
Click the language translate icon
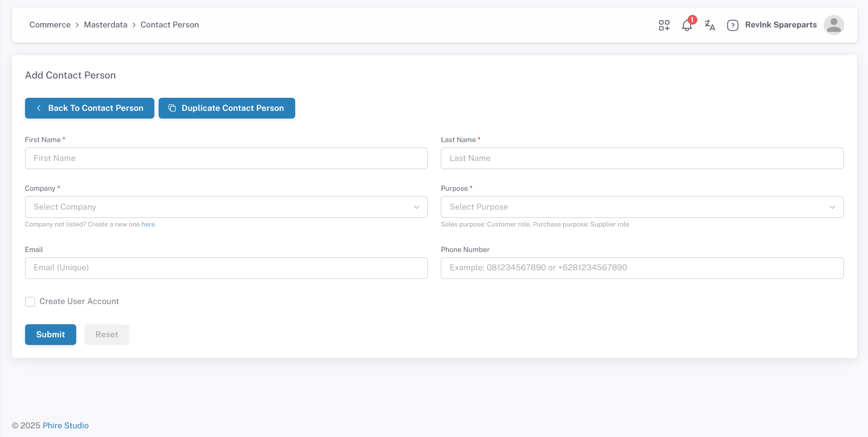click(710, 25)
